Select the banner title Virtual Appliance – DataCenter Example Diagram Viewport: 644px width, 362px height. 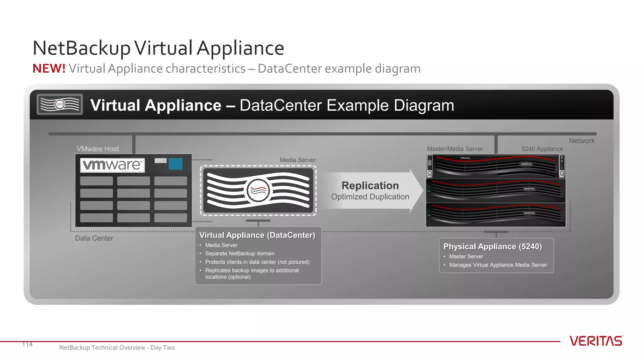pyautogui.click(x=272, y=105)
